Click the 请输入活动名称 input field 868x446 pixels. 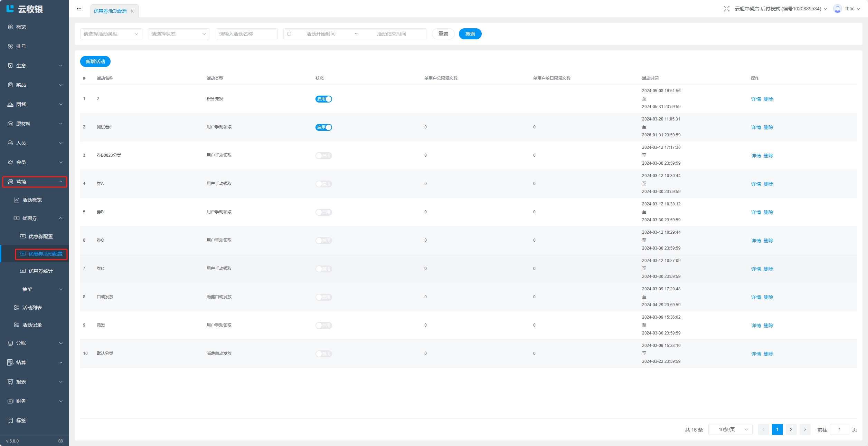[246, 34]
